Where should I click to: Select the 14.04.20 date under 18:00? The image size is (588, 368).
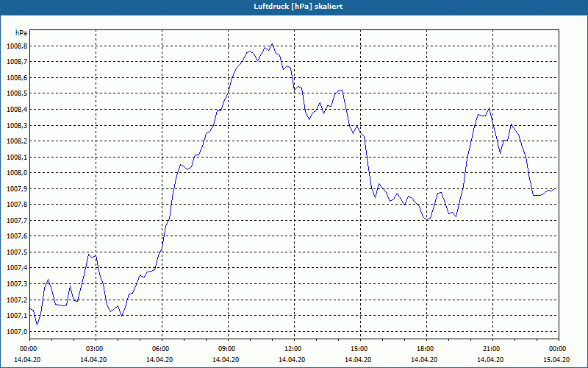424,360
